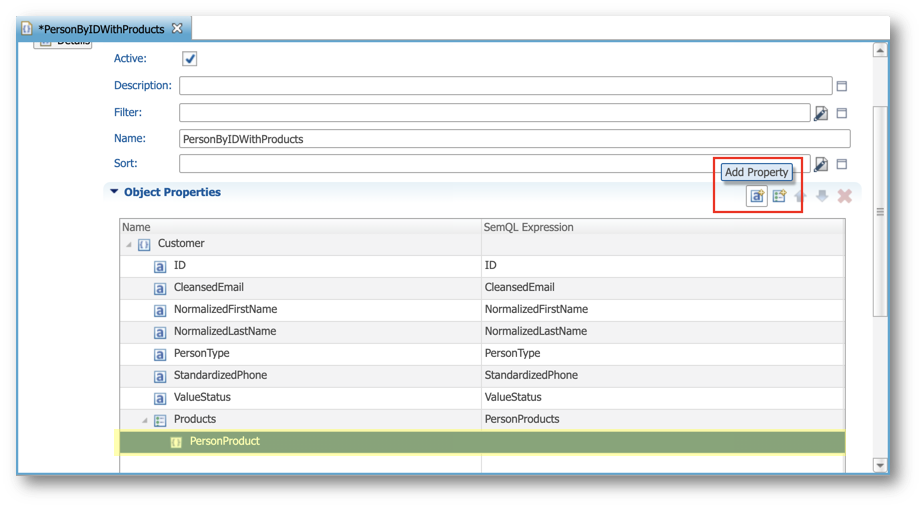Close the PersonByIDWithProducts tab
The height and width of the screenshot is (507, 921).
point(177,28)
